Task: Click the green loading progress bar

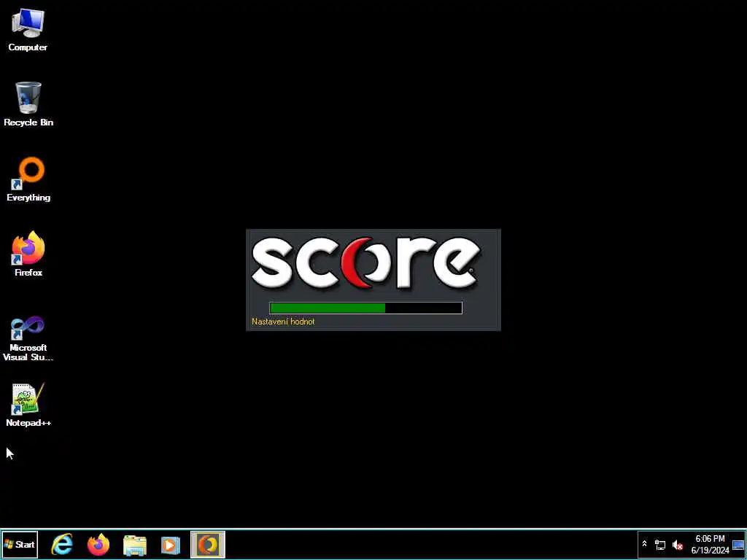Action: pos(365,308)
